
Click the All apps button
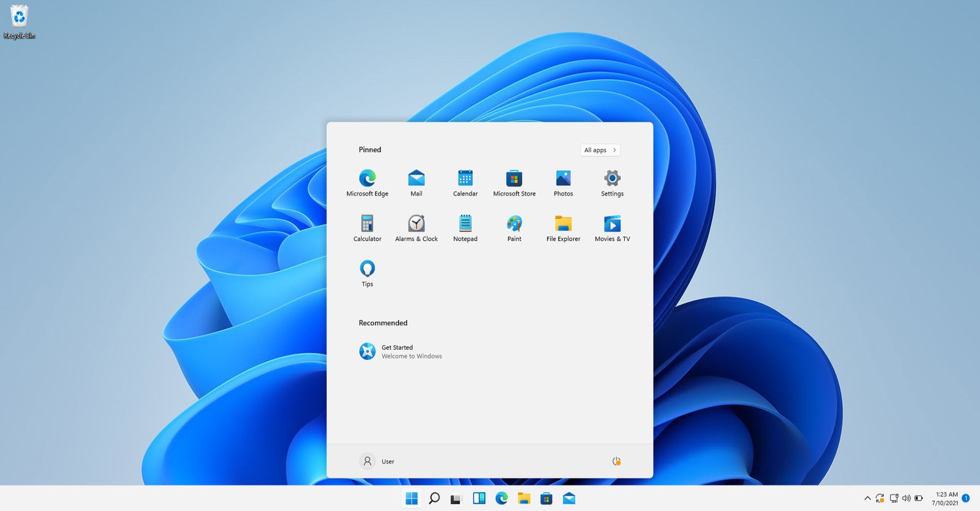click(x=600, y=150)
